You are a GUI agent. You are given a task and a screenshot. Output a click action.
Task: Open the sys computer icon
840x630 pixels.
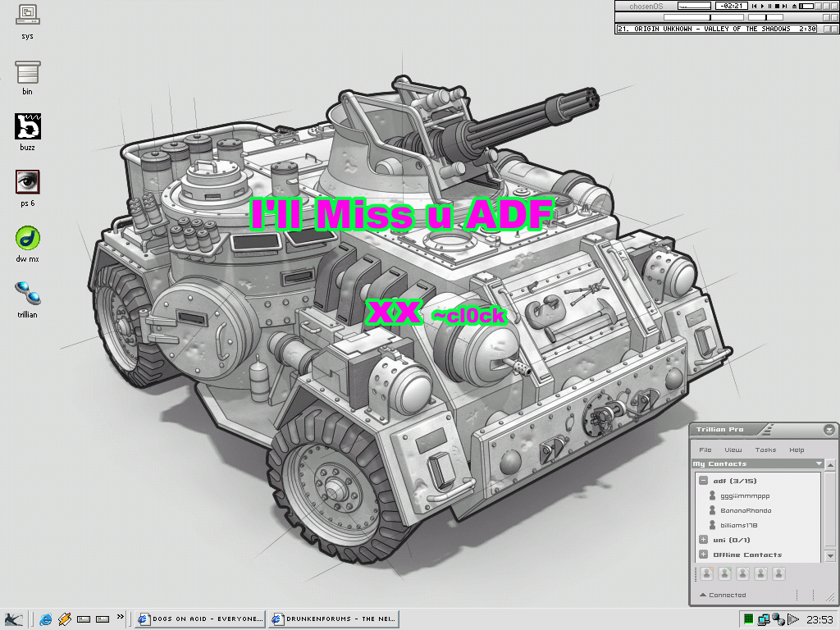pyautogui.click(x=27, y=14)
